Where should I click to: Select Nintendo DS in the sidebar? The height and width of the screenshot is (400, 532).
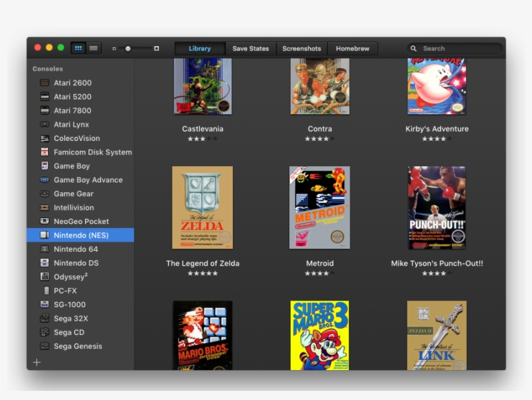(76, 263)
